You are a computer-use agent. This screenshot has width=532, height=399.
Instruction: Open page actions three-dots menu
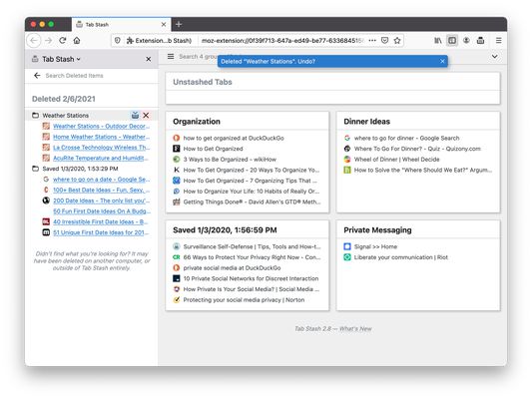click(372, 40)
